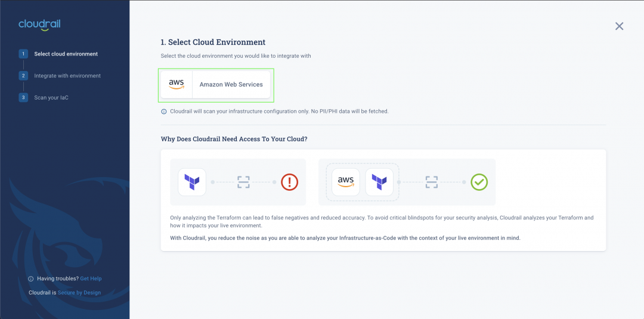The image size is (644, 319).
Task: Click the step 1 number badge
Action: [x=23, y=54]
